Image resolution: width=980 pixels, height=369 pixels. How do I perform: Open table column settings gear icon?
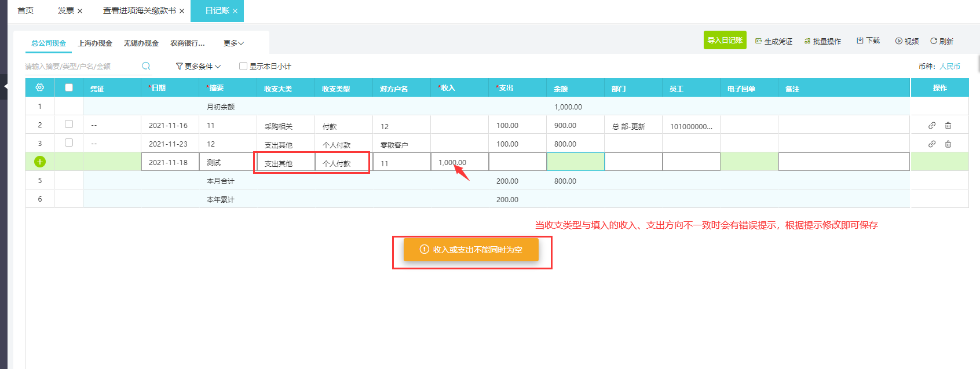point(39,87)
